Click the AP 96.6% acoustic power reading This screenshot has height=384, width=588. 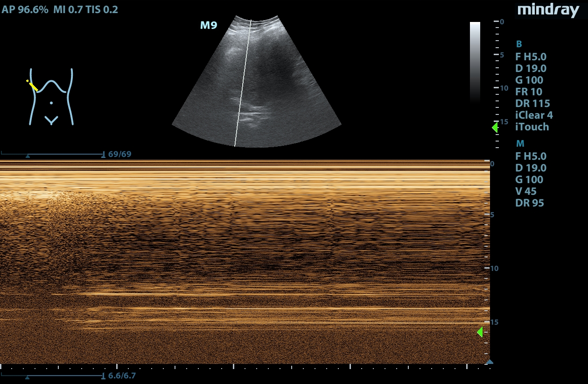(x=25, y=9)
